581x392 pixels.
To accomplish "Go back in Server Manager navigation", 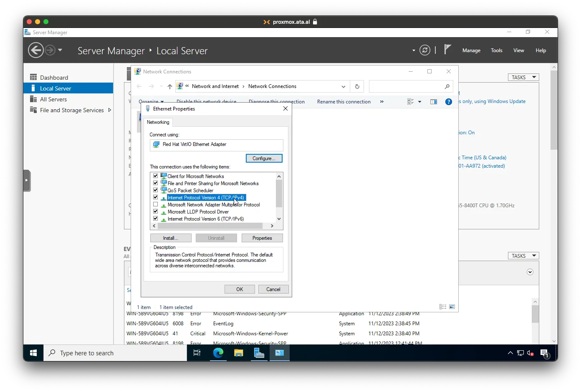I will [x=35, y=50].
